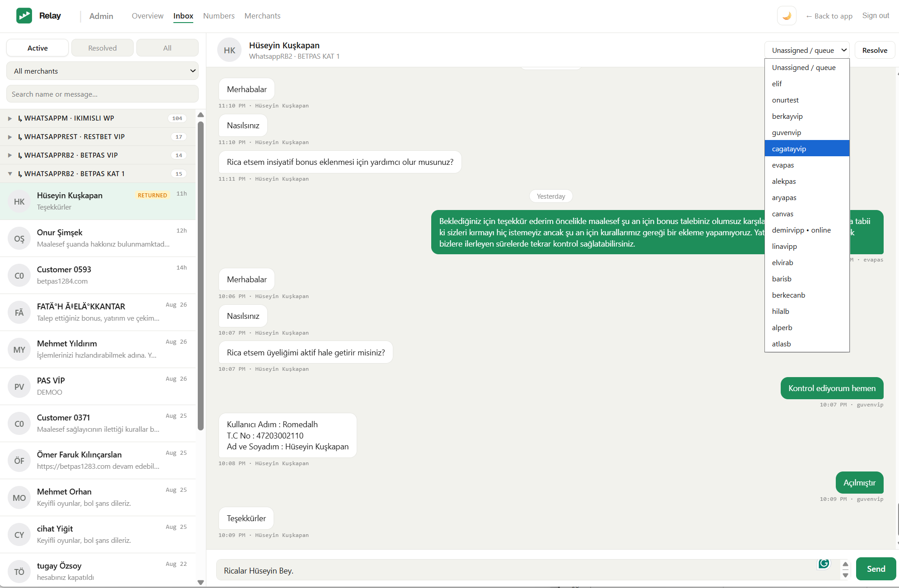Viewport: 899px width, 588px height.
Task: Click the conversation list scrollbar down arrow
Action: pyautogui.click(x=200, y=583)
